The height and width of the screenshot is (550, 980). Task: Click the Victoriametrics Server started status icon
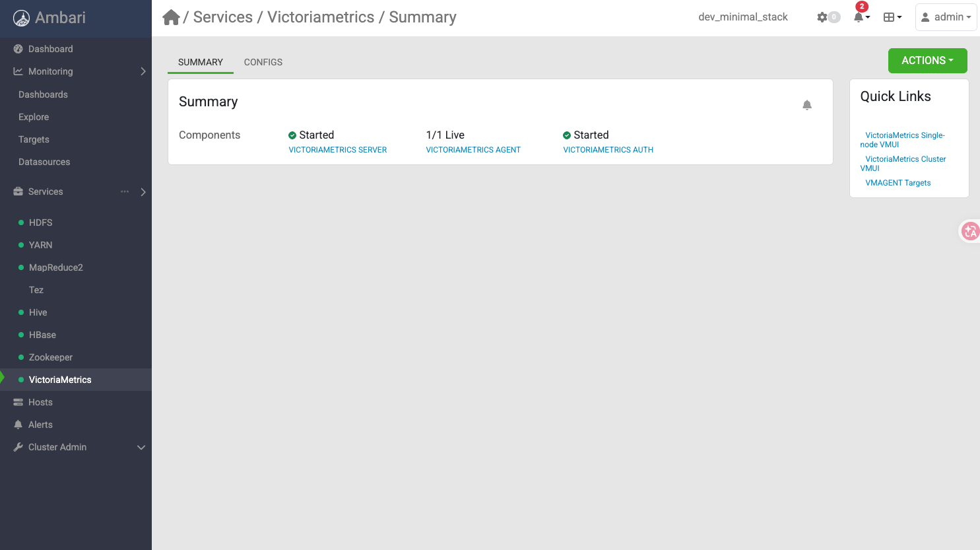(292, 135)
